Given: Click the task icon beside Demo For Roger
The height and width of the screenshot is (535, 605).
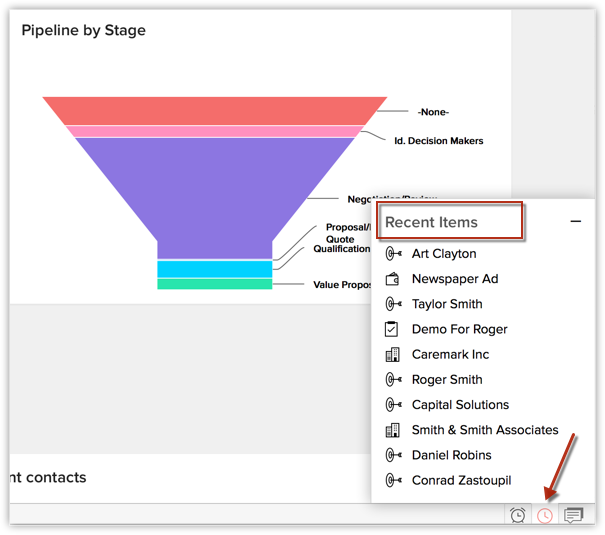Looking at the screenshot, I should tap(393, 329).
